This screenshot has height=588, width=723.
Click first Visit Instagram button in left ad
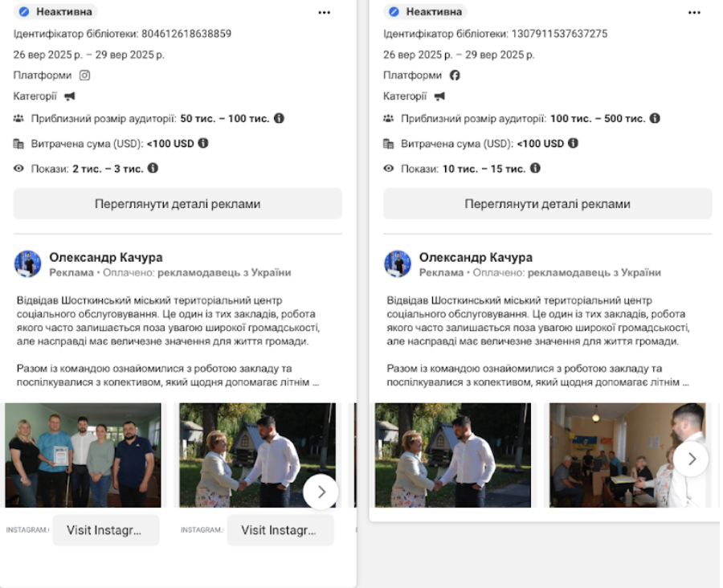(106, 530)
